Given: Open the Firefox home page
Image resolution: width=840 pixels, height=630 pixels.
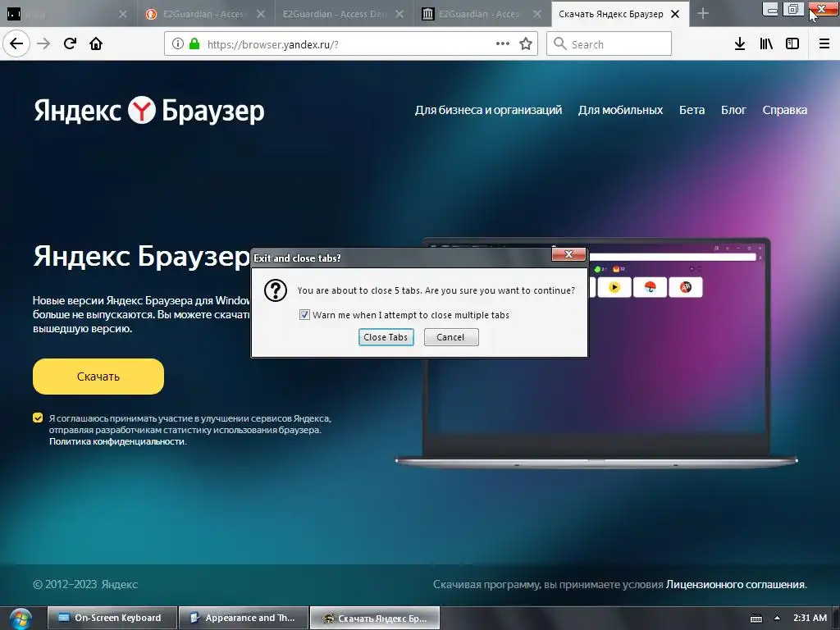Looking at the screenshot, I should click(96, 44).
